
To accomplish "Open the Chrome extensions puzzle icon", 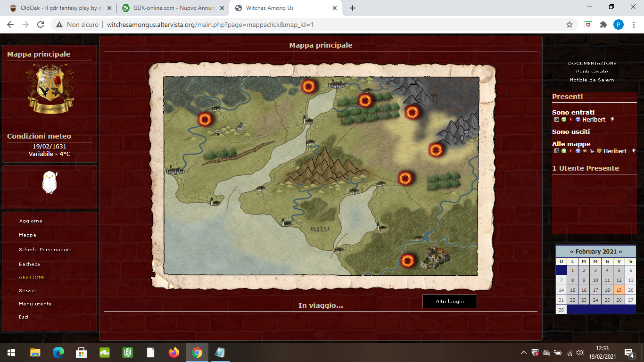I will tap(603, 25).
